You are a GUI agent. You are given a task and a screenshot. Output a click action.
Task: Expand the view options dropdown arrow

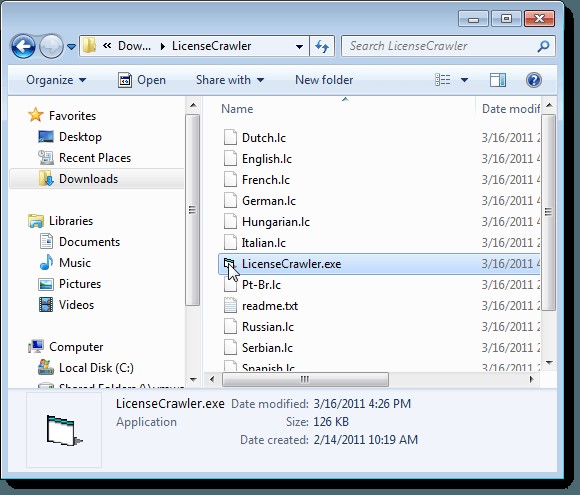pos(464,80)
